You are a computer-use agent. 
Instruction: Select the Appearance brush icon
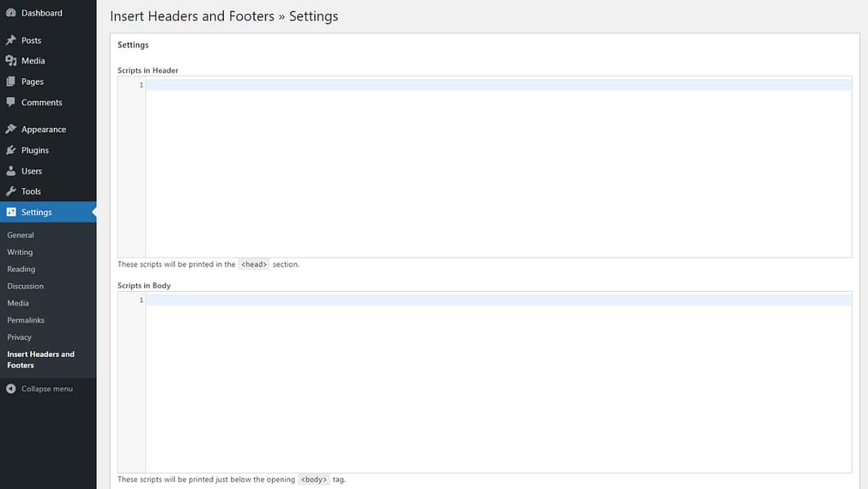[x=11, y=129]
